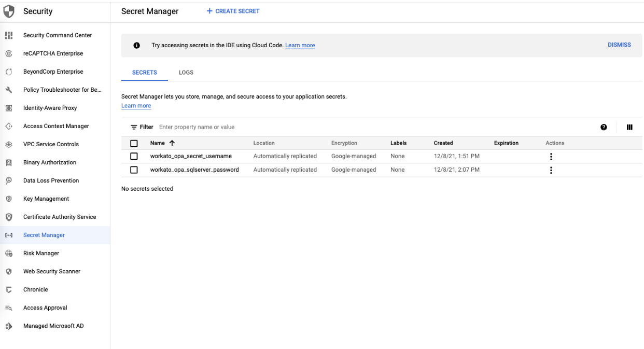
Task: Open the help question mark icon
Action: click(604, 127)
